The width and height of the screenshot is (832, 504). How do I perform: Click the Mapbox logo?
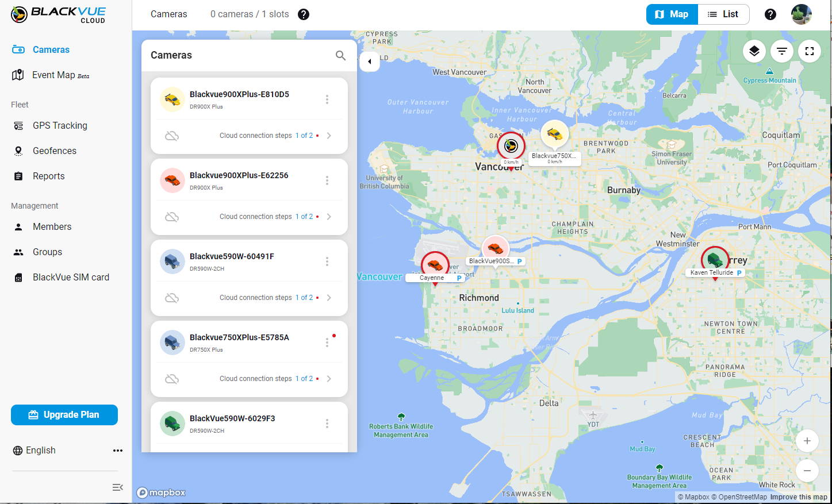tap(161, 493)
